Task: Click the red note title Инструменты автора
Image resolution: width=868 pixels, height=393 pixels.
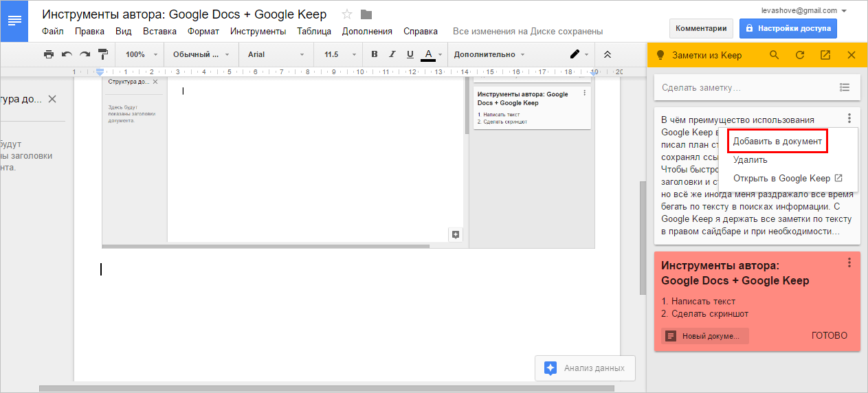Action: tap(735, 273)
